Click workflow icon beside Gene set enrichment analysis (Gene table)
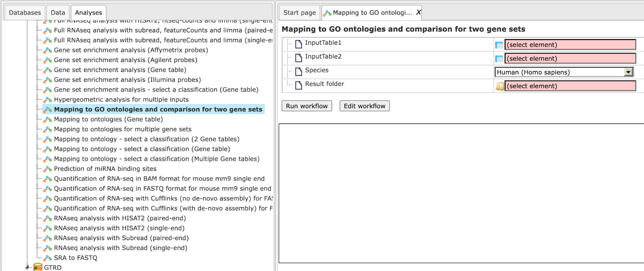The height and width of the screenshot is (271, 644). click(x=47, y=70)
